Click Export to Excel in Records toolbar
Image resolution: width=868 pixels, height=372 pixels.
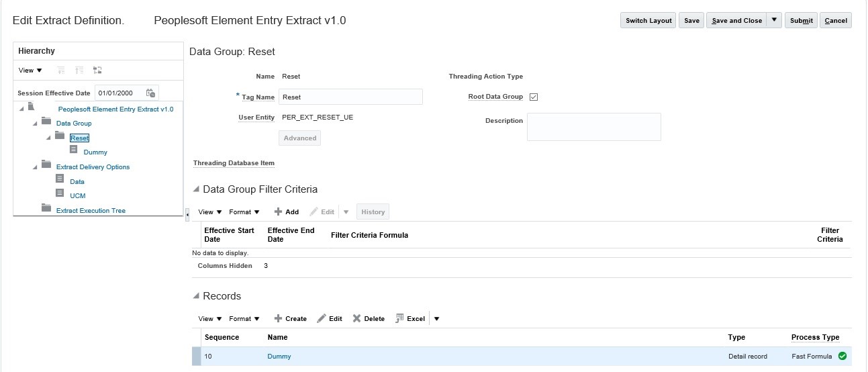(x=409, y=319)
